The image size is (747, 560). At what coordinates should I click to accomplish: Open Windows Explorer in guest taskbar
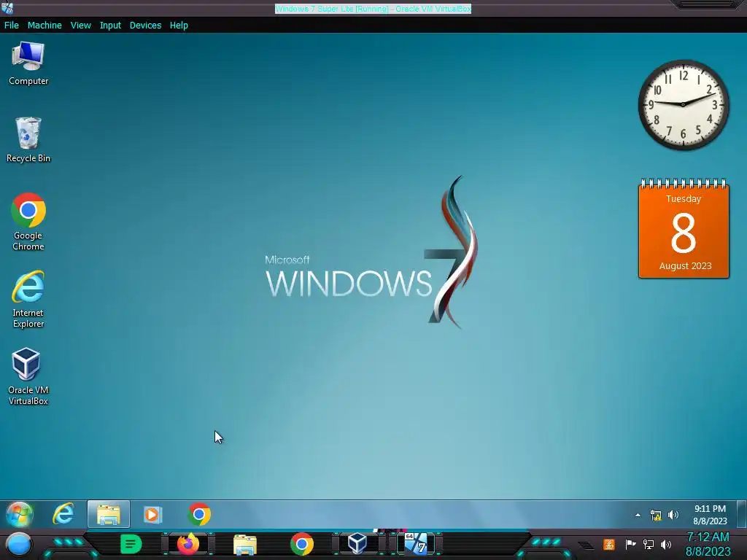coord(109,514)
